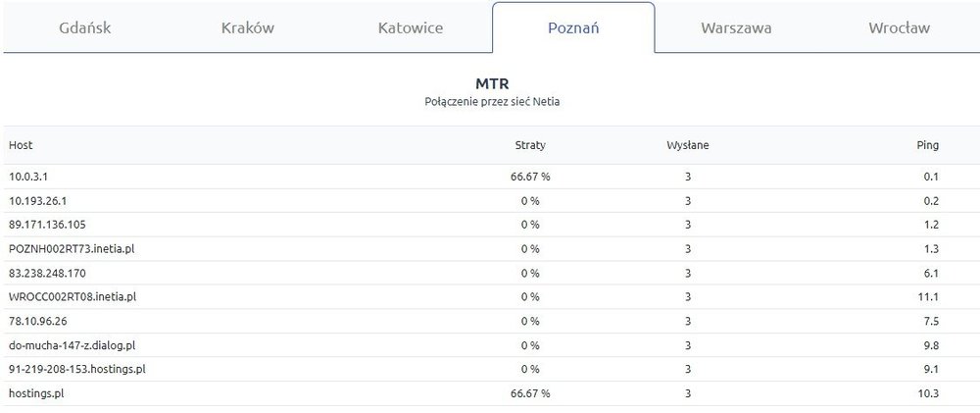Select host 89.171.136.105

[47, 225]
